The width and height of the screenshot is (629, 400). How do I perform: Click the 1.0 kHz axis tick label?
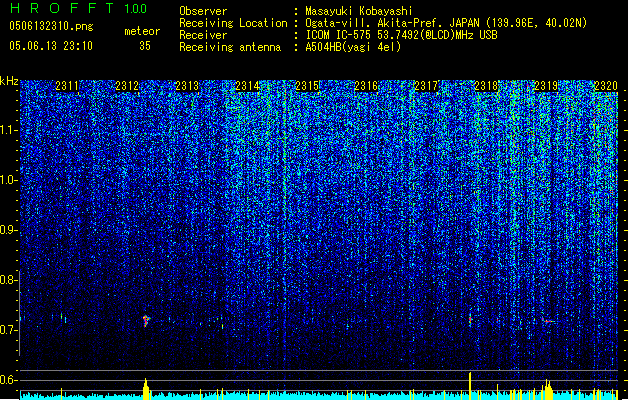(9, 180)
